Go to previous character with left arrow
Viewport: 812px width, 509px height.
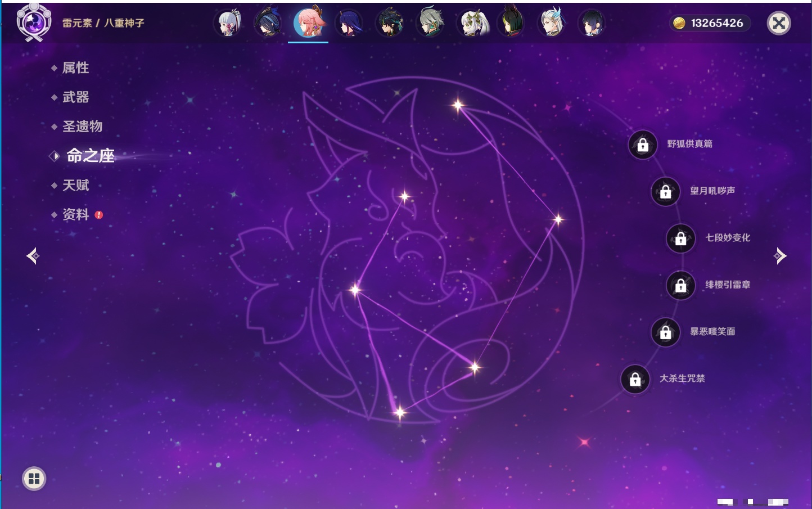[33, 256]
